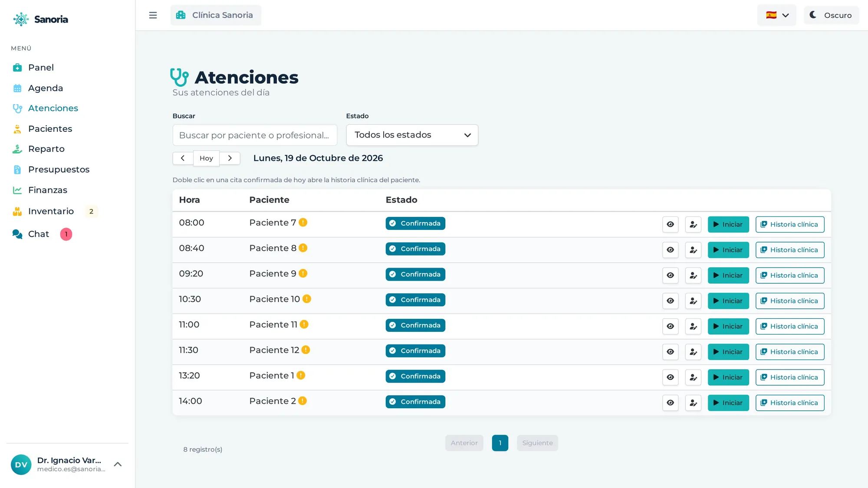View appointment details for Paciente 2

[670, 403]
